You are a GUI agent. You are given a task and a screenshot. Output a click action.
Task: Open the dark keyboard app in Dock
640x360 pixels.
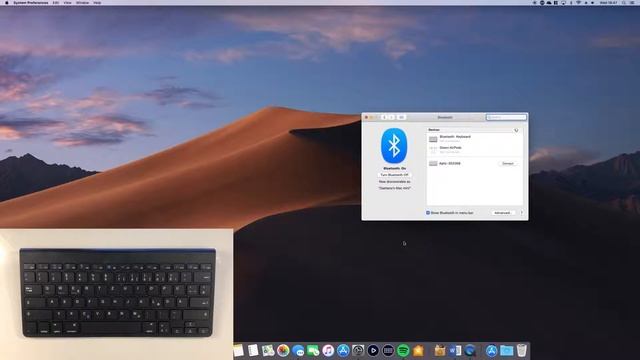388,351
